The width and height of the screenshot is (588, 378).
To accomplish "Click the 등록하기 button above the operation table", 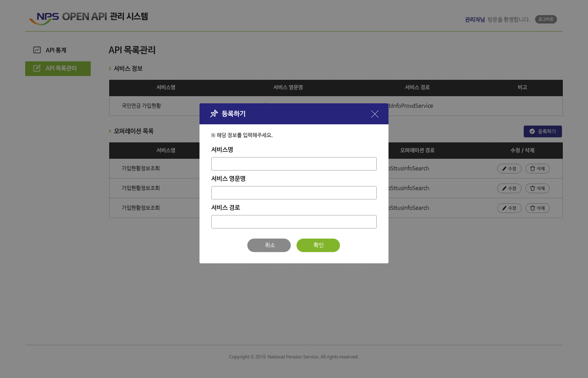I will [542, 131].
